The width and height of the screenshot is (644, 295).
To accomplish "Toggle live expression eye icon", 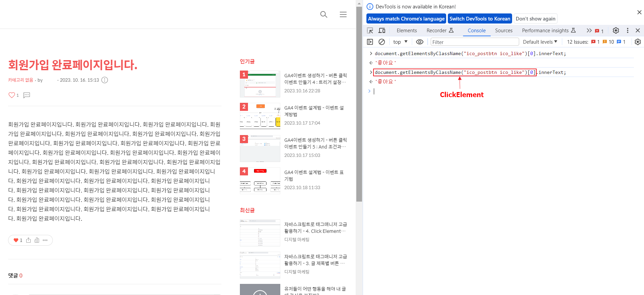I will coord(420,42).
